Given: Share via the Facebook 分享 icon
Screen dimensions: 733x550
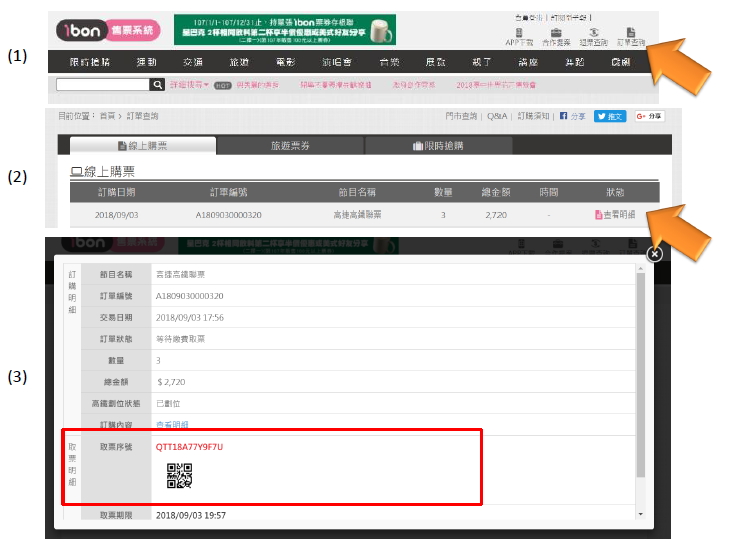Looking at the screenshot, I should coord(573,116).
